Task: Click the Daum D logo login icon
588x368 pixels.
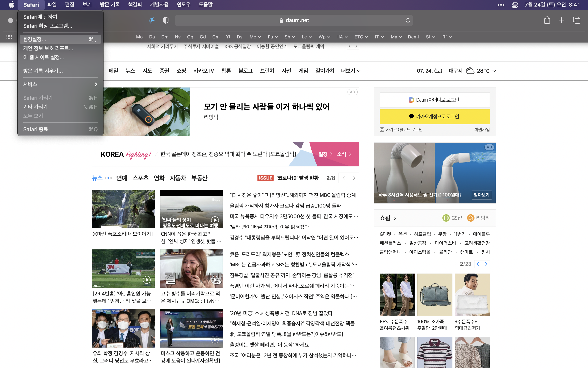Action: click(411, 100)
